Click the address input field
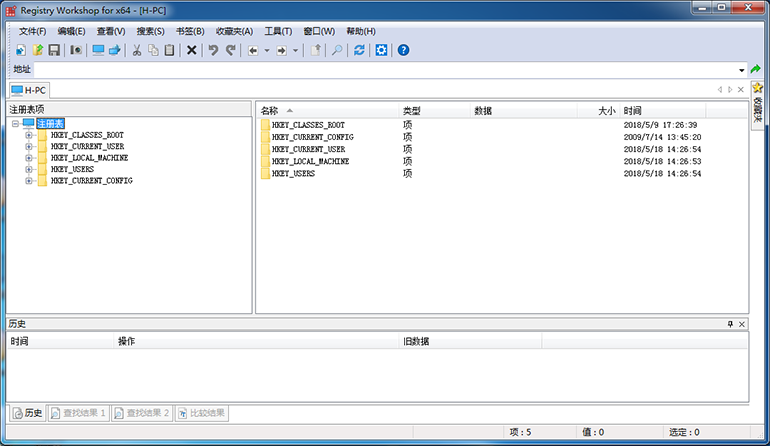 (x=385, y=70)
